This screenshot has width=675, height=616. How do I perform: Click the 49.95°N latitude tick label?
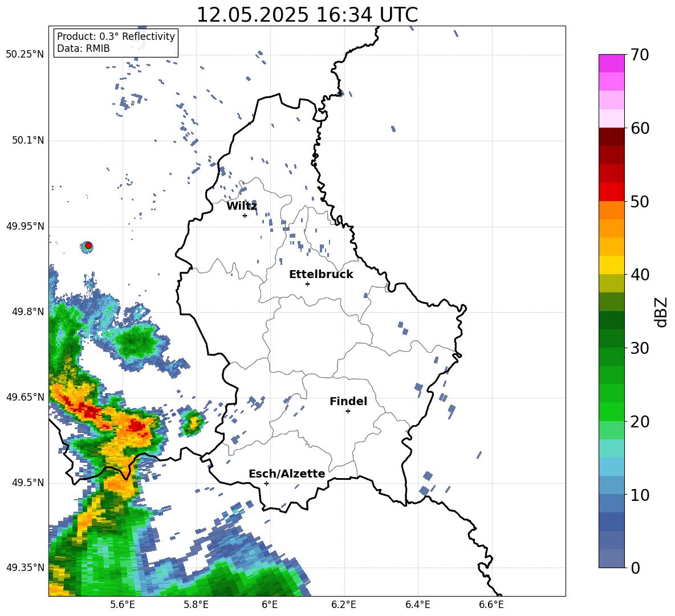25,226
